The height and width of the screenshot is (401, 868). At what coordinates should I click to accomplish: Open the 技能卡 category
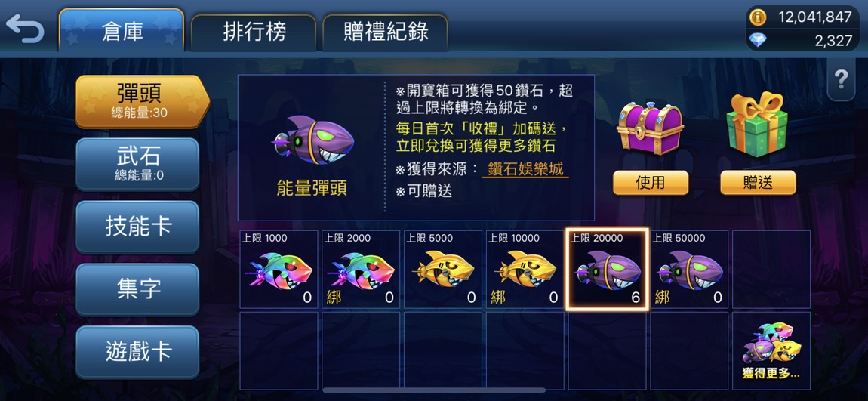(x=137, y=227)
